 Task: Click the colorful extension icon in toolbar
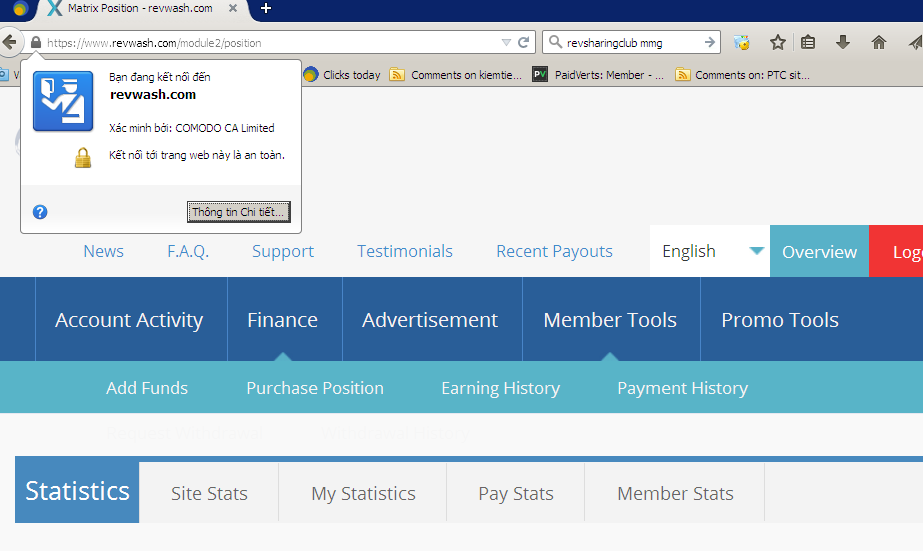click(x=742, y=42)
